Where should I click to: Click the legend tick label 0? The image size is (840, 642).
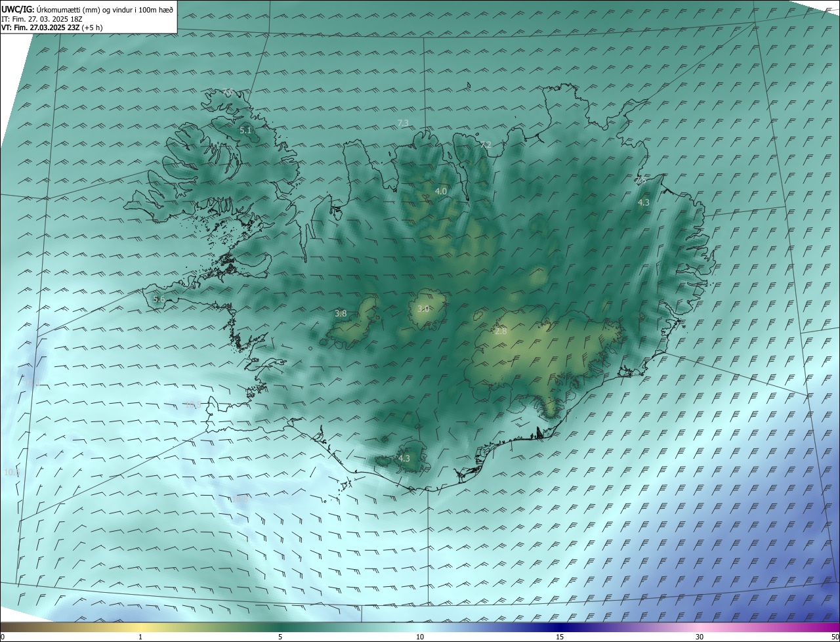click(x=2, y=637)
